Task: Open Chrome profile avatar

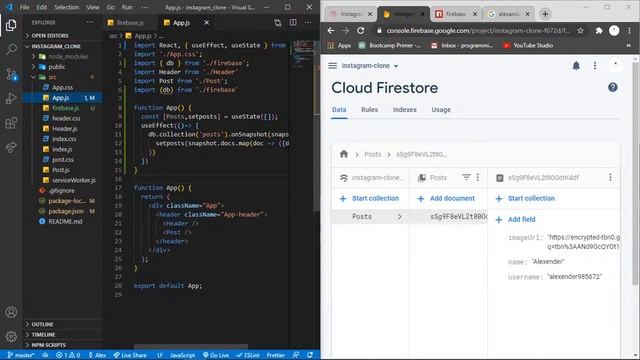Action: 614,31
